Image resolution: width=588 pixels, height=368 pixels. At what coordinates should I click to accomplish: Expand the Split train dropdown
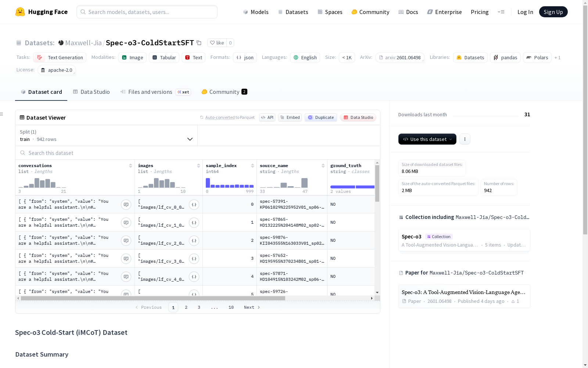tap(106, 135)
